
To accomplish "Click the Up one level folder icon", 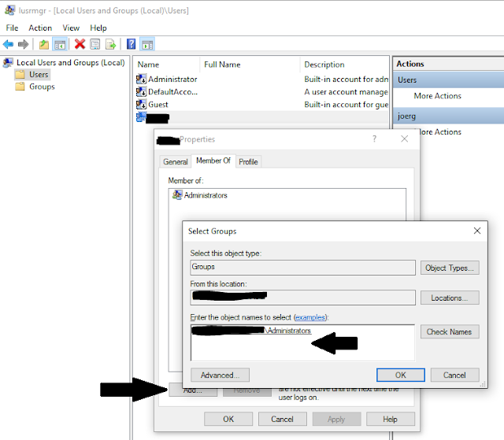I will pyautogui.click(x=44, y=44).
